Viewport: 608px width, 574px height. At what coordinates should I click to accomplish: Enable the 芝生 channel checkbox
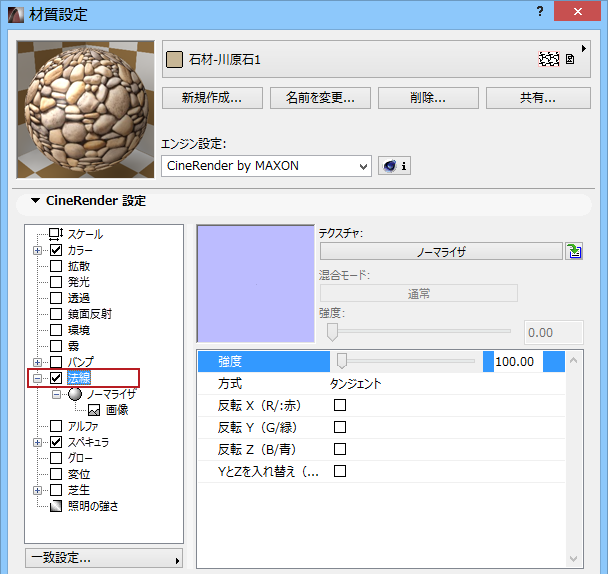point(56,490)
